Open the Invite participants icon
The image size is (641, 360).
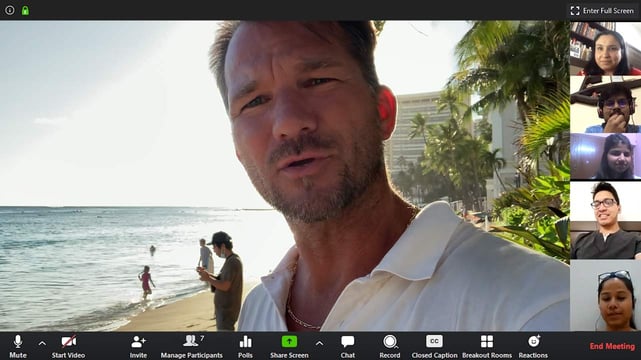coord(138,347)
